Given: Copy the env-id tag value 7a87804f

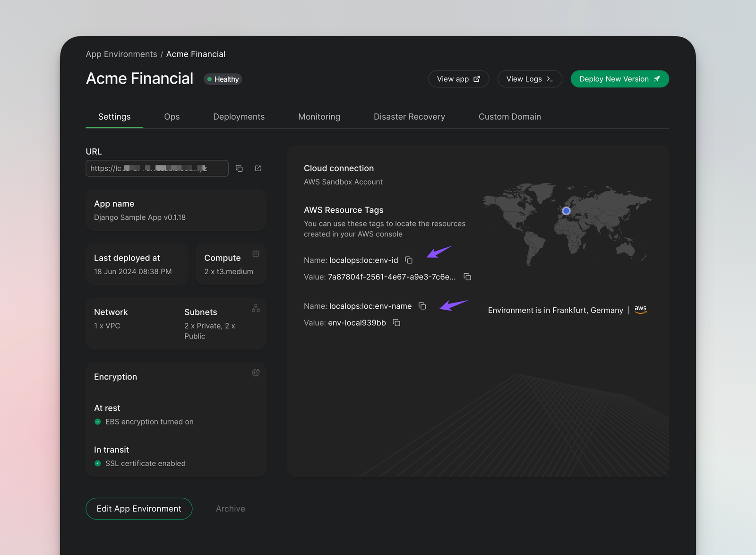Looking at the screenshot, I should [x=467, y=277].
